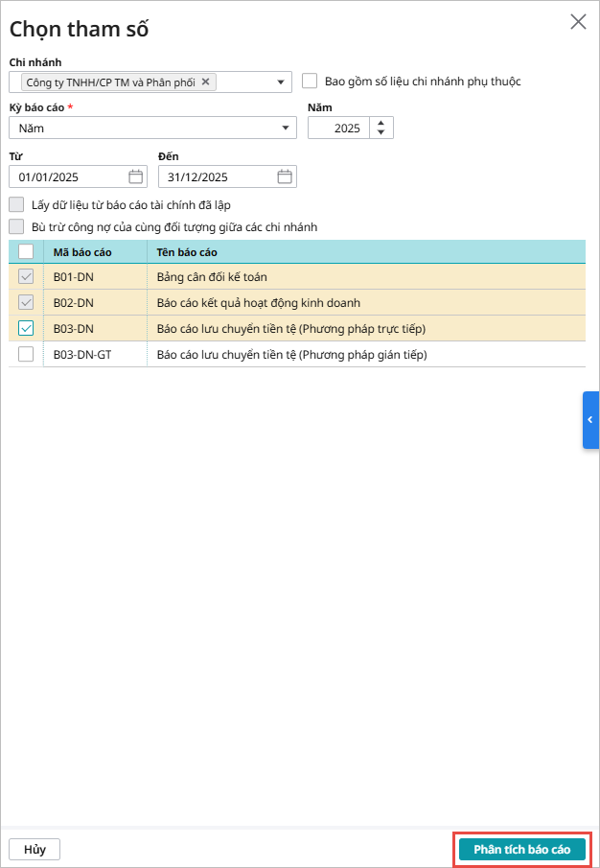Expand the blue side panel arrow

(x=590, y=420)
